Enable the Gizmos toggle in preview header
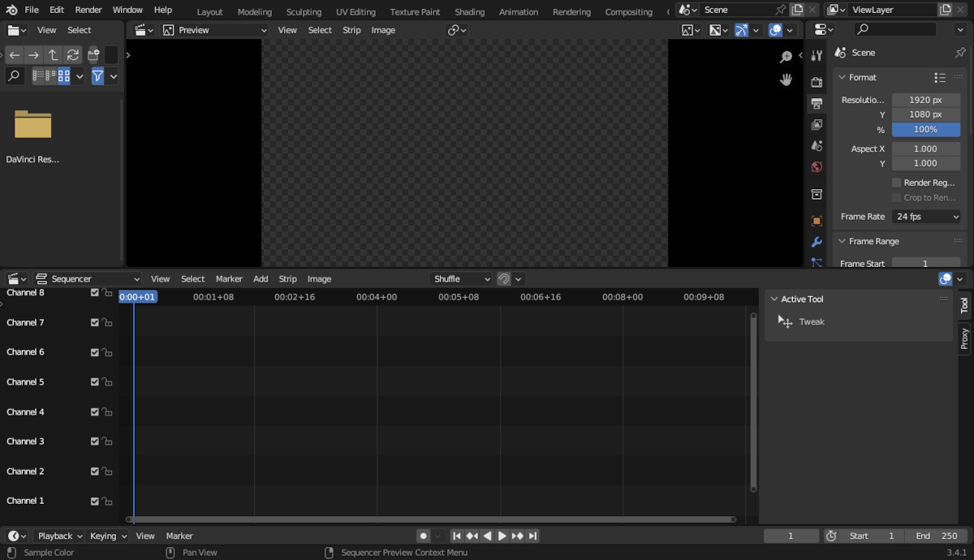This screenshot has width=974, height=560. pyautogui.click(x=739, y=30)
